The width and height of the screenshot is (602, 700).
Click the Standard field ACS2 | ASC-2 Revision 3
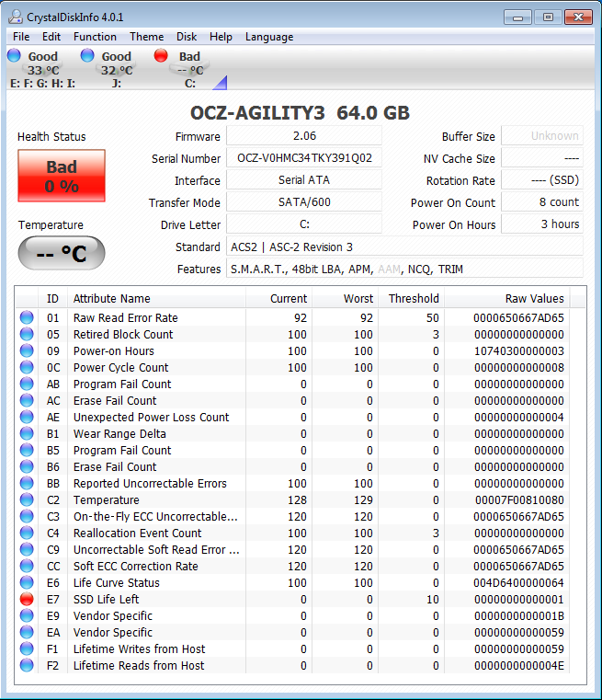point(405,247)
